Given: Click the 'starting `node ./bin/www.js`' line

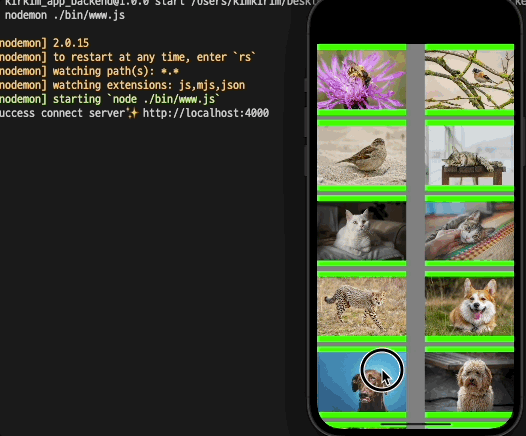Looking at the screenshot, I should click(110, 99).
